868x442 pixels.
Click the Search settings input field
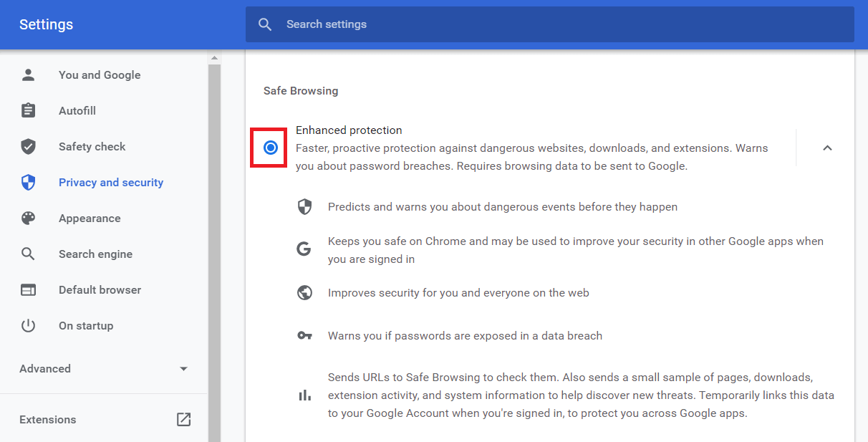(x=559, y=24)
